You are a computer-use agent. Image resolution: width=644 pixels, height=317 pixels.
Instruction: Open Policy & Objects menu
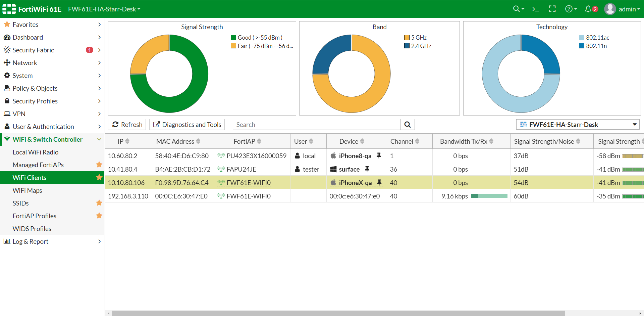pos(52,88)
